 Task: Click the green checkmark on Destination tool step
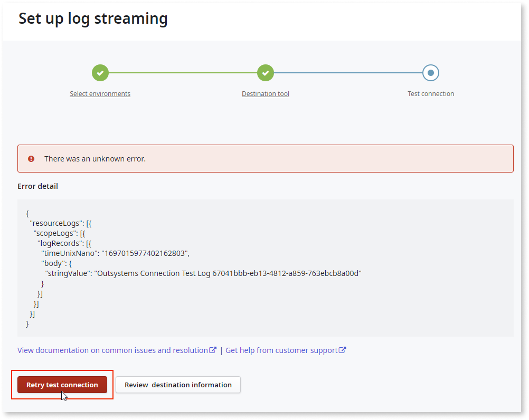pyautogui.click(x=265, y=73)
